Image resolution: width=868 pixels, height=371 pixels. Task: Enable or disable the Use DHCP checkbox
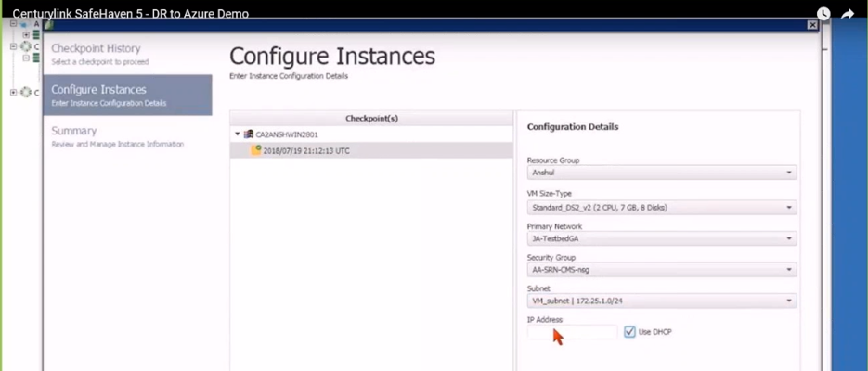coord(629,332)
